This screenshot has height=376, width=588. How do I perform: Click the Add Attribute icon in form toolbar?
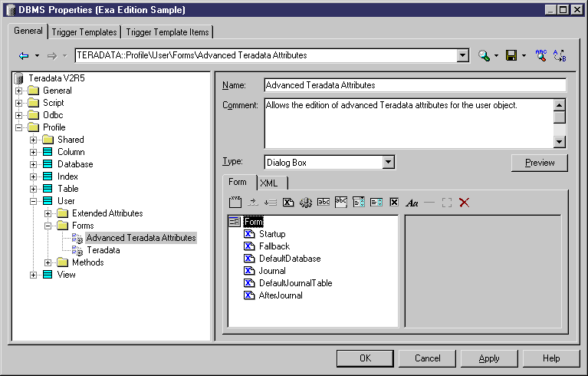pos(288,203)
